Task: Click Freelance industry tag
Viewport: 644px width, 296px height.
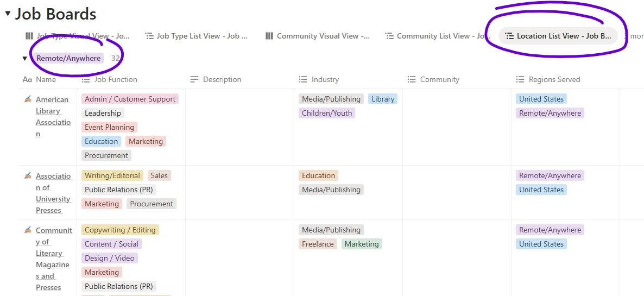Action: click(x=318, y=244)
